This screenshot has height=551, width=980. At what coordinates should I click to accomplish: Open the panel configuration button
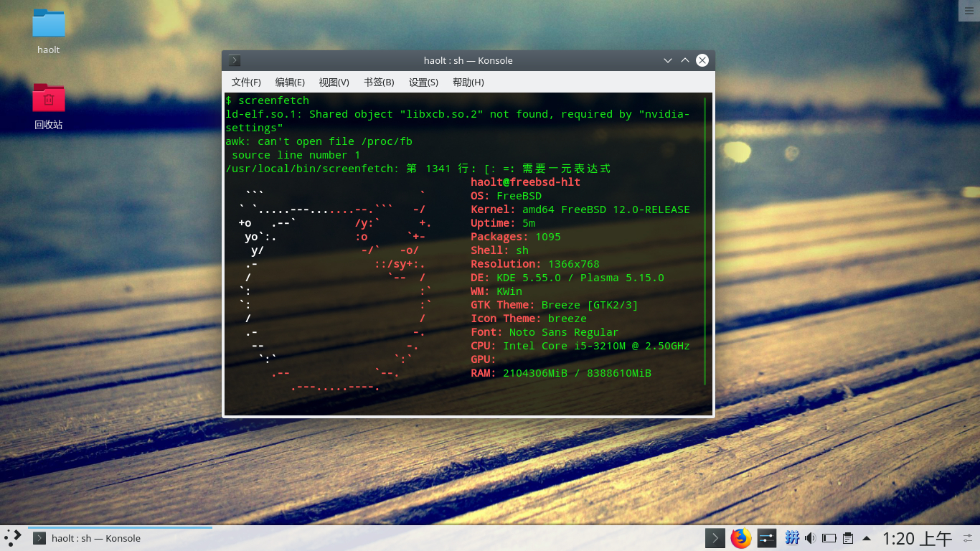(x=969, y=538)
